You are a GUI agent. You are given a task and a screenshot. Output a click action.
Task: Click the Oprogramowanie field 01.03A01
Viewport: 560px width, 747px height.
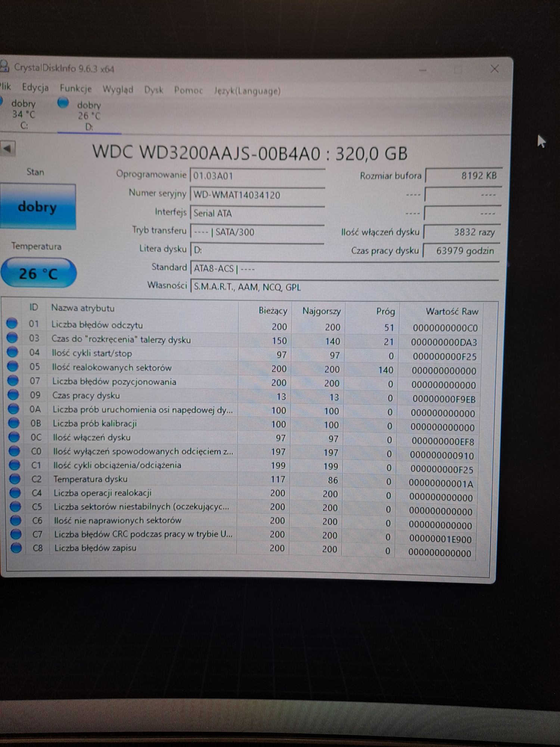tap(257, 176)
